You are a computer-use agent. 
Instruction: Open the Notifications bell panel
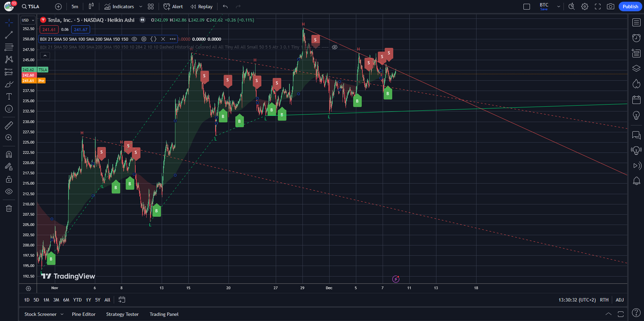(x=636, y=181)
